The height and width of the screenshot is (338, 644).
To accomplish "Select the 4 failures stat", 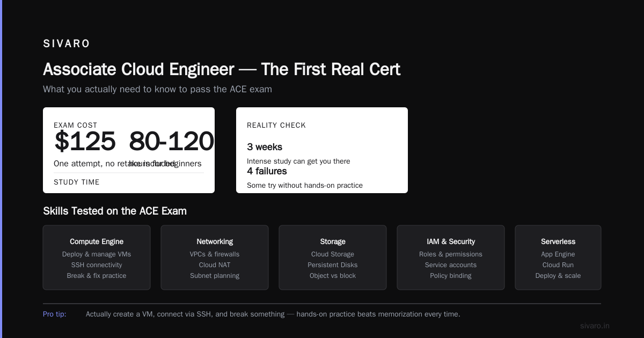I will point(267,171).
